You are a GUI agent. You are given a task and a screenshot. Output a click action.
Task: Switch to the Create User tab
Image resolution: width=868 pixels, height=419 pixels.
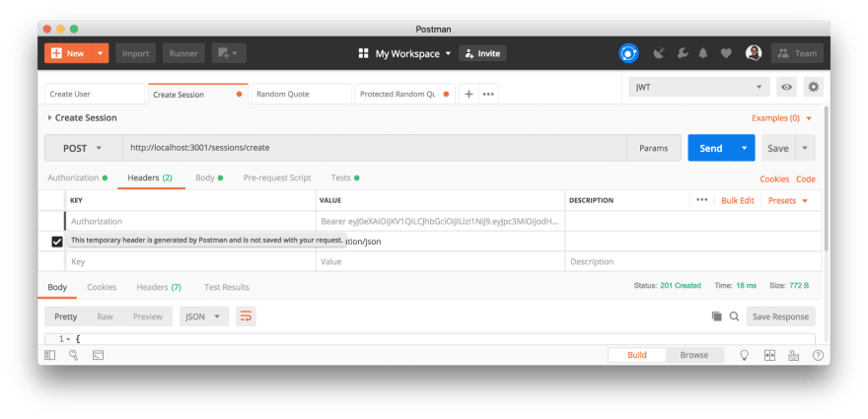point(95,94)
